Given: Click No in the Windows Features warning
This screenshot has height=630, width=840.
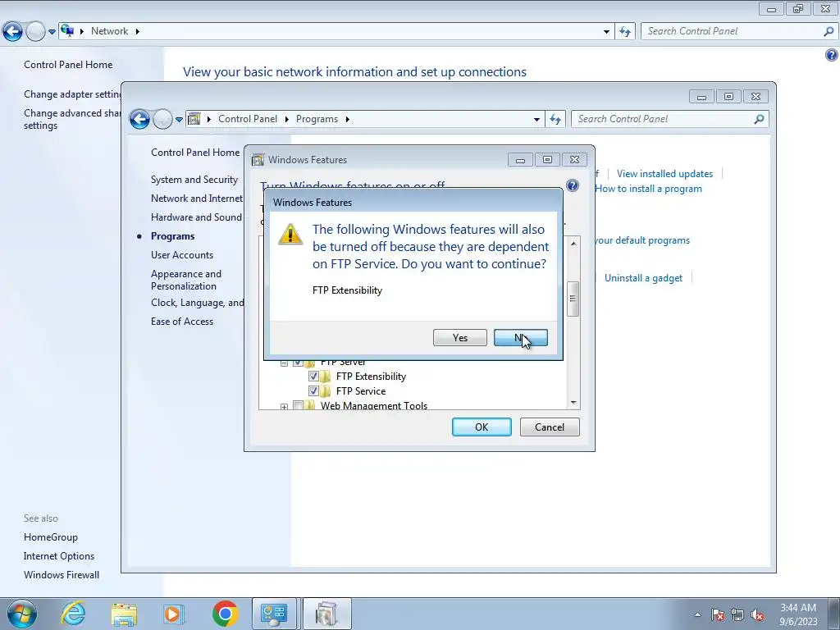Looking at the screenshot, I should click(520, 337).
